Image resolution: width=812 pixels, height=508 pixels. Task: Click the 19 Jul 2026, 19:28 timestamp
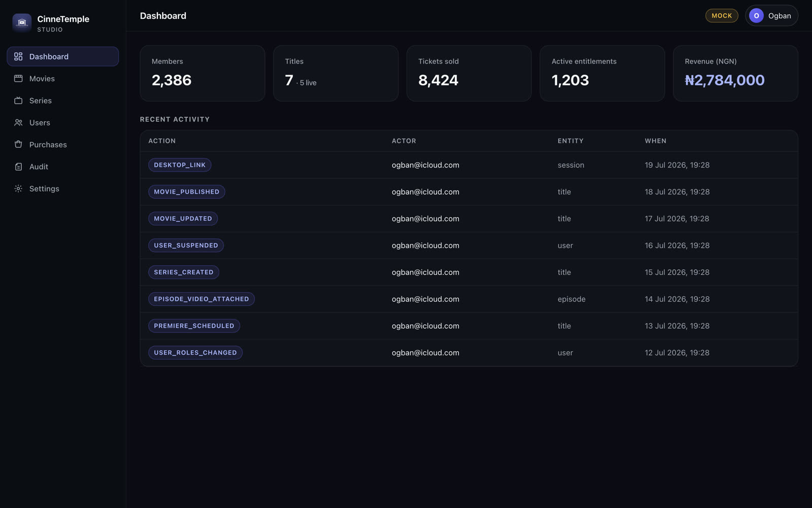point(677,165)
